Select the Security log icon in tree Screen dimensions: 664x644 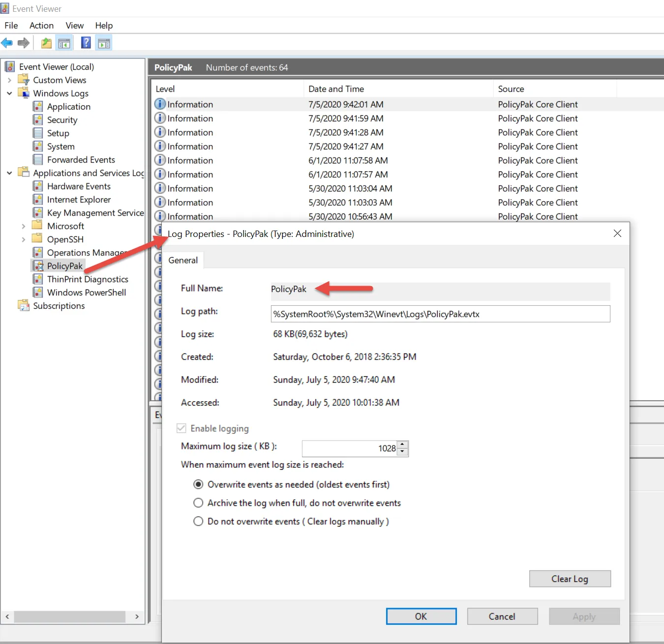point(38,120)
